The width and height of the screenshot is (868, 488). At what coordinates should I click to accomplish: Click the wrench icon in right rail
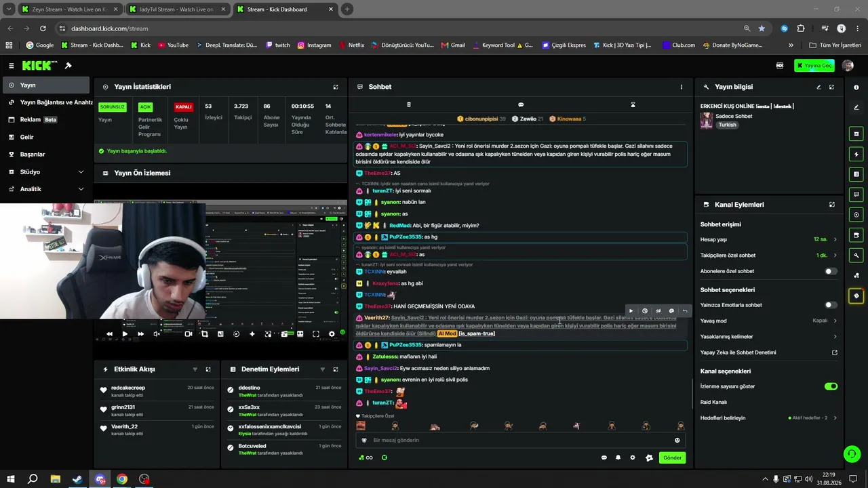point(856,256)
